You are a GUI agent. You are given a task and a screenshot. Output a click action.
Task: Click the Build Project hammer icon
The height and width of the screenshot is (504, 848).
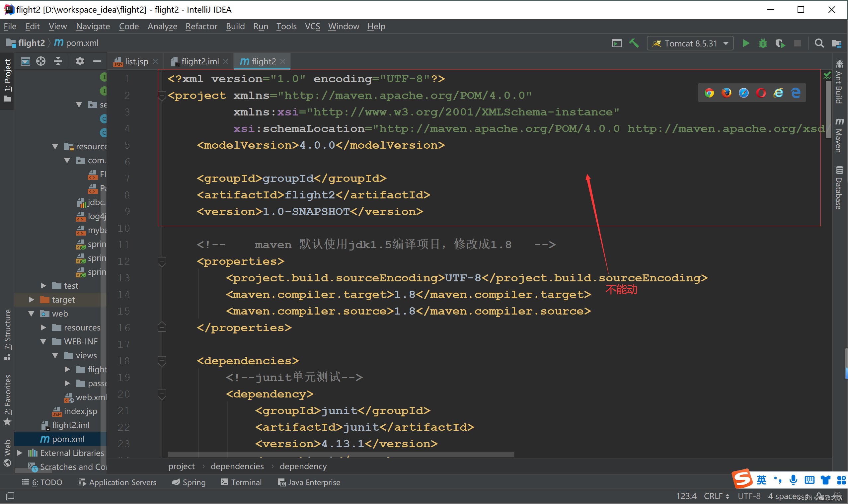pos(635,43)
